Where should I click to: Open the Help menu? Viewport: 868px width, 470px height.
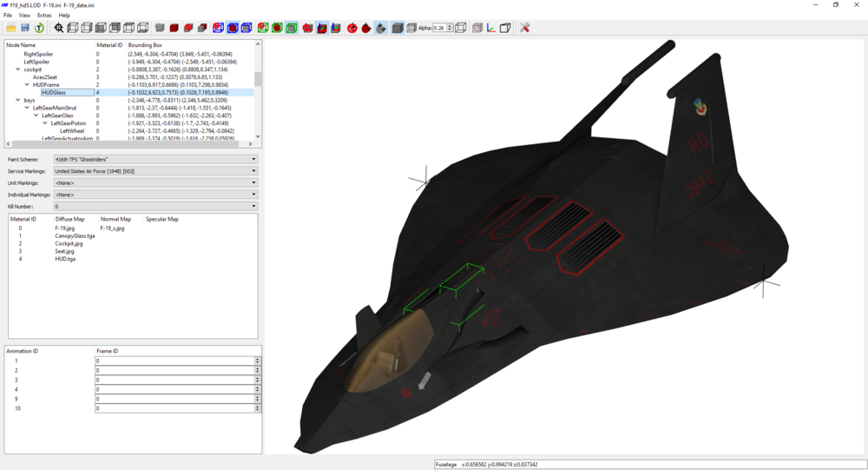point(64,16)
